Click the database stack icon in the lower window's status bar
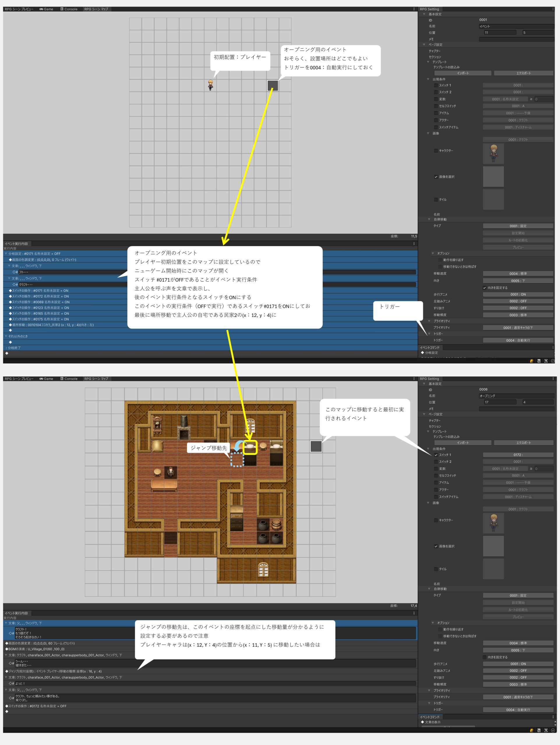 point(539,730)
